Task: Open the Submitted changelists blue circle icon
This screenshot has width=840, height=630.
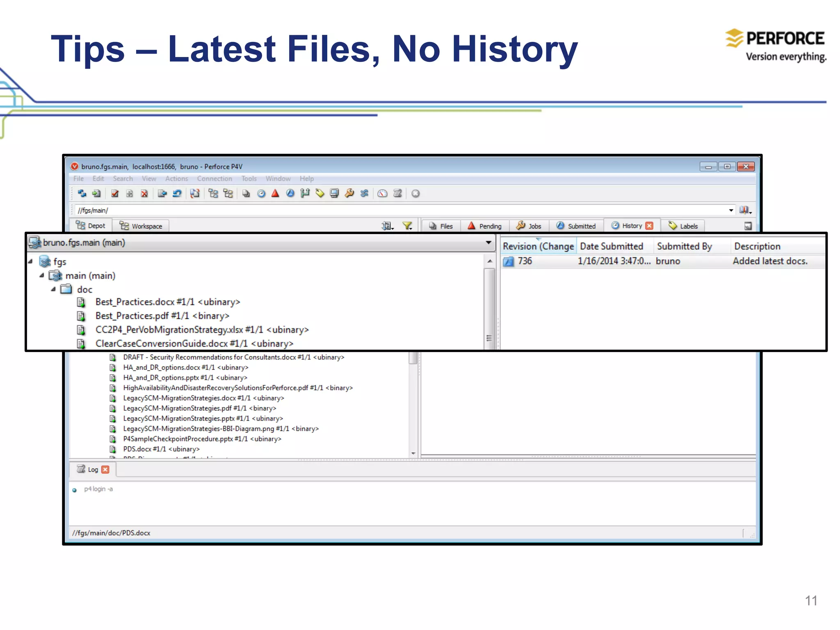Action: 290,193
